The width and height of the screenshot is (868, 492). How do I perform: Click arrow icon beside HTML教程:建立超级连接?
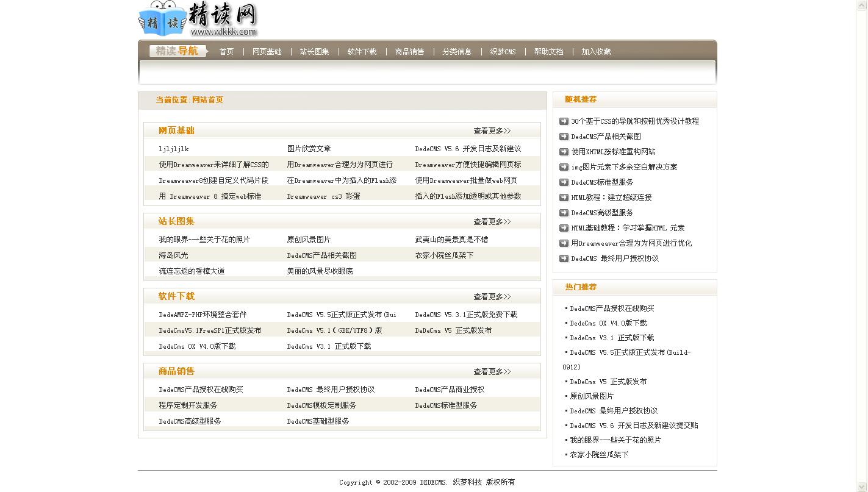coord(564,198)
